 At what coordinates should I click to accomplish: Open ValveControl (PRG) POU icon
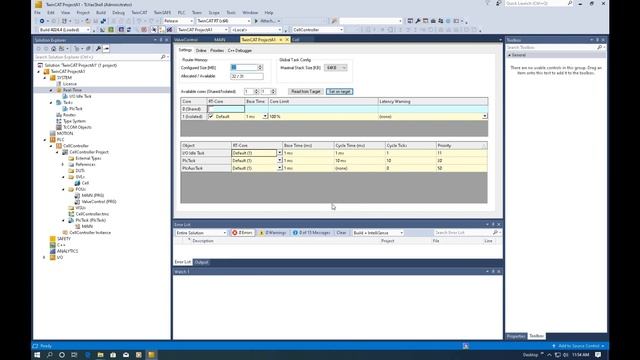77,202
